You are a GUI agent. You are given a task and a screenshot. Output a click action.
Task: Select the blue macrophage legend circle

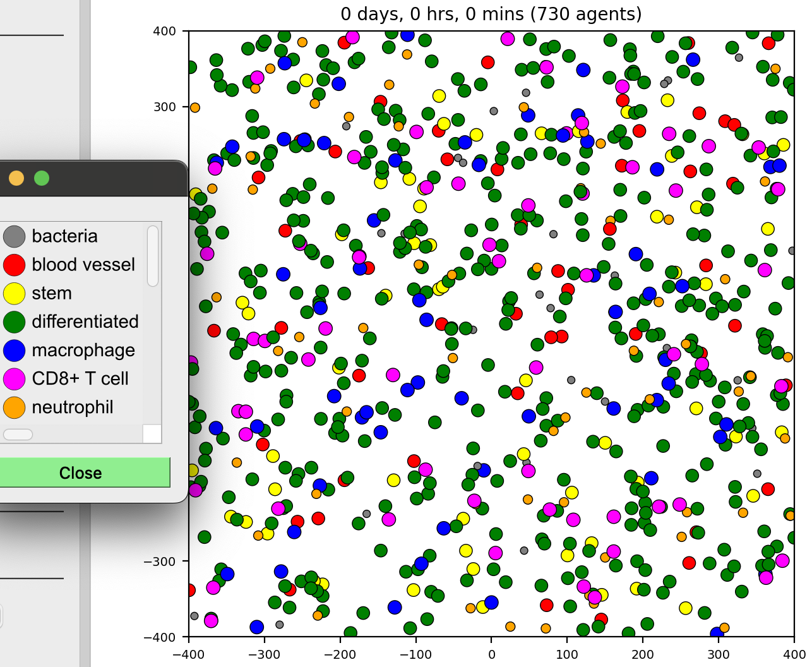[x=14, y=350]
